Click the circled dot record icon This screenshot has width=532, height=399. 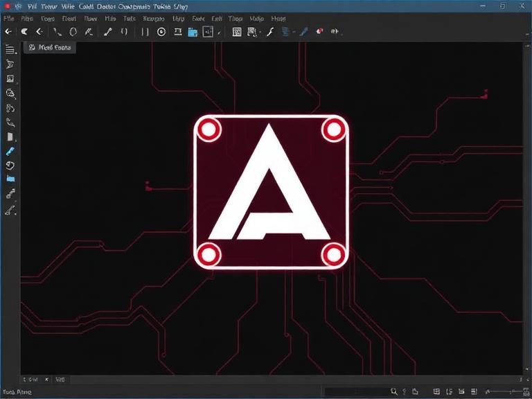click(x=161, y=32)
